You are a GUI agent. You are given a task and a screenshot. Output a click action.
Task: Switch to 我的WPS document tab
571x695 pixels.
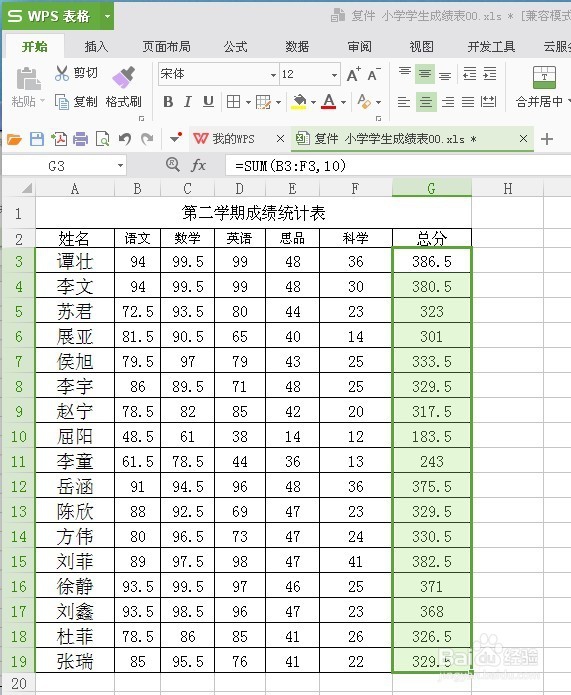click(x=233, y=139)
